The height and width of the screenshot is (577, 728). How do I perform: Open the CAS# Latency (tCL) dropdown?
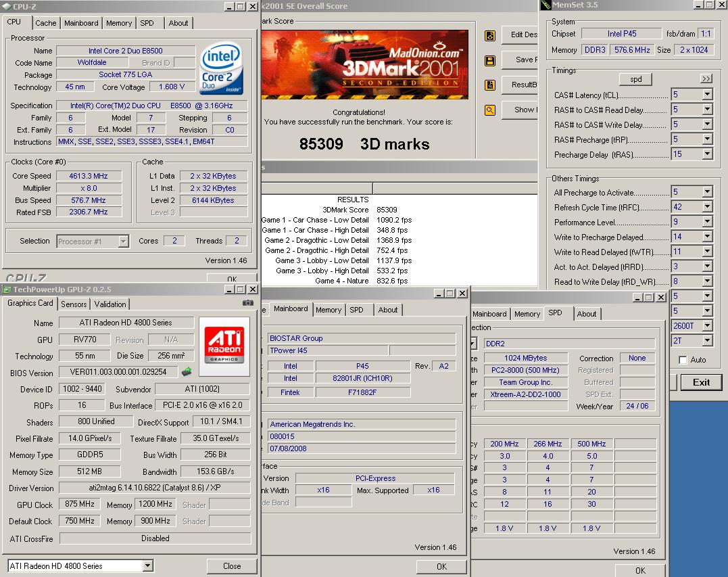(x=707, y=95)
